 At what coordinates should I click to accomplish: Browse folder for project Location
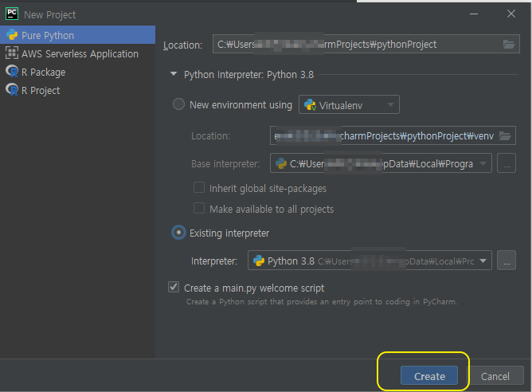tap(509, 44)
